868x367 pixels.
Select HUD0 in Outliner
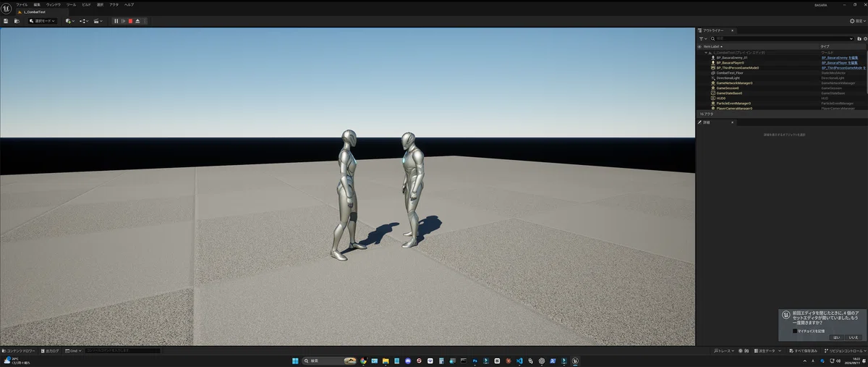pyautogui.click(x=720, y=98)
